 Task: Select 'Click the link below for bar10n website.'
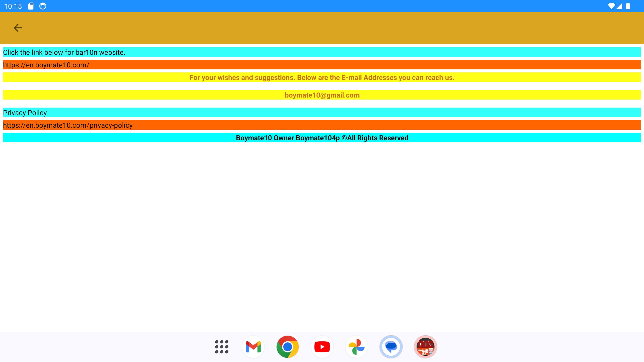pyautogui.click(x=64, y=52)
